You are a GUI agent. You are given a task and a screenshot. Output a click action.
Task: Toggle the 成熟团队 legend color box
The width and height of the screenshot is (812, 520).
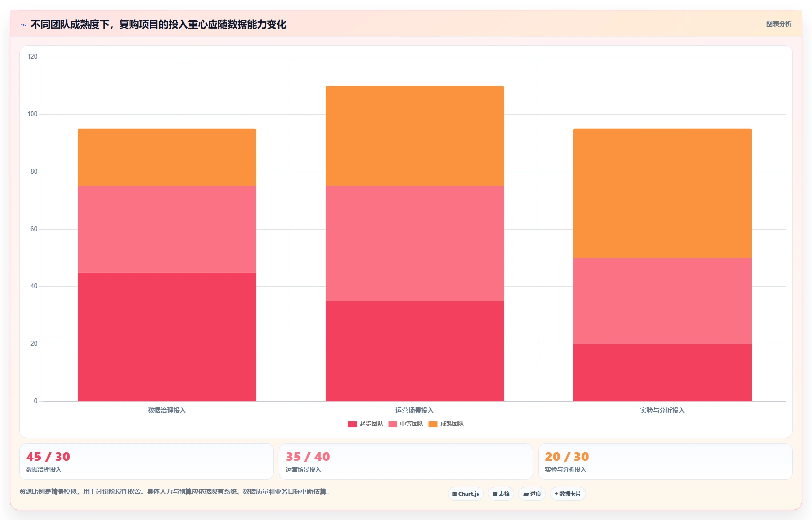click(x=433, y=424)
